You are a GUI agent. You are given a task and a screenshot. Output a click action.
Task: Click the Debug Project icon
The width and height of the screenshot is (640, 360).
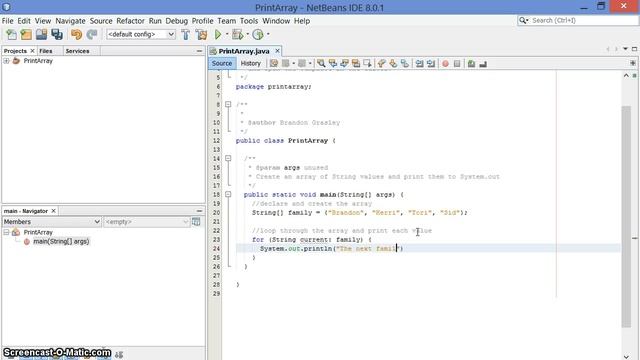[x=238, y=35]
